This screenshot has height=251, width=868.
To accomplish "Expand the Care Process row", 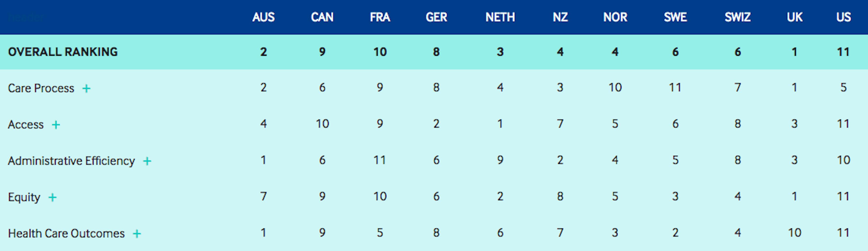I will coord(87,89).
